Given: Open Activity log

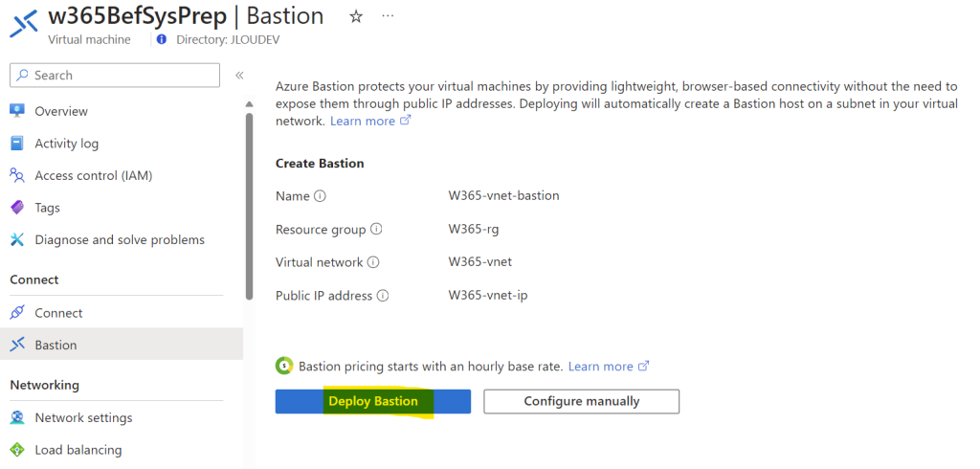Looking at the screenshot, I should 66,144.
